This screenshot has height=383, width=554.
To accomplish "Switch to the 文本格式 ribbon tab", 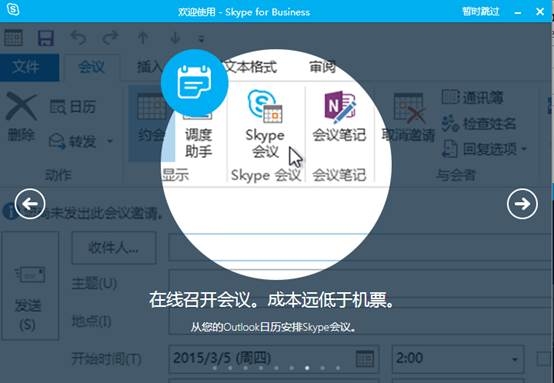I will point(251,66).
